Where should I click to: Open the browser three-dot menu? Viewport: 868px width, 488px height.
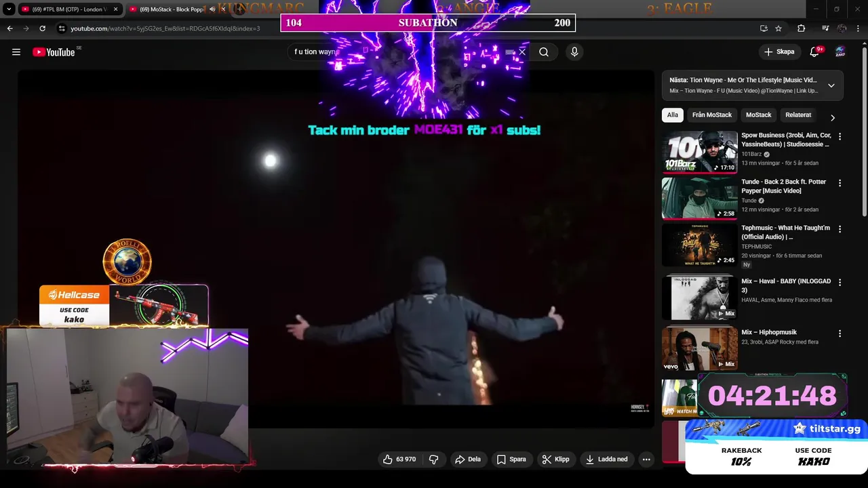(x=858, y=28)
